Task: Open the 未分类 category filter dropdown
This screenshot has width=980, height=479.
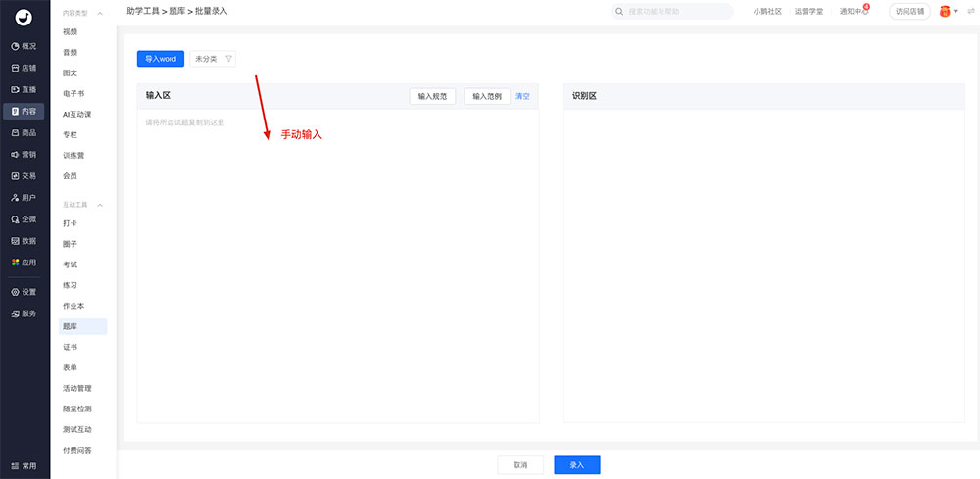Action: (213, 59)
